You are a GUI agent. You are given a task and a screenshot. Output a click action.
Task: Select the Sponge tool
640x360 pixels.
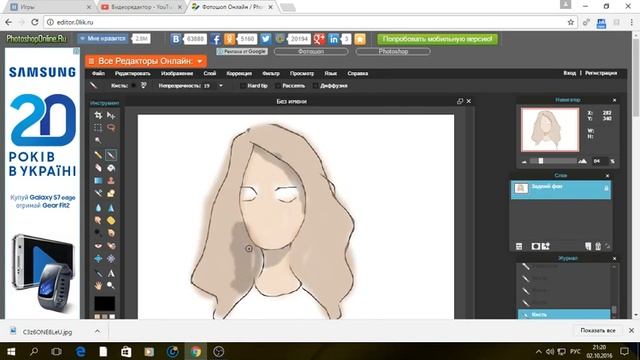click(111, 220)
